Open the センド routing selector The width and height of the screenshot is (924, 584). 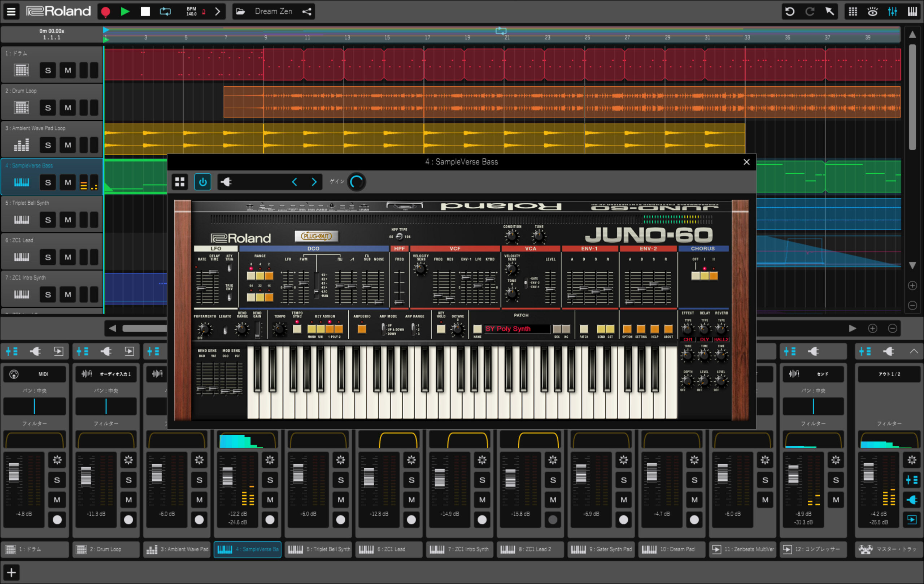(x=813, y=374)
